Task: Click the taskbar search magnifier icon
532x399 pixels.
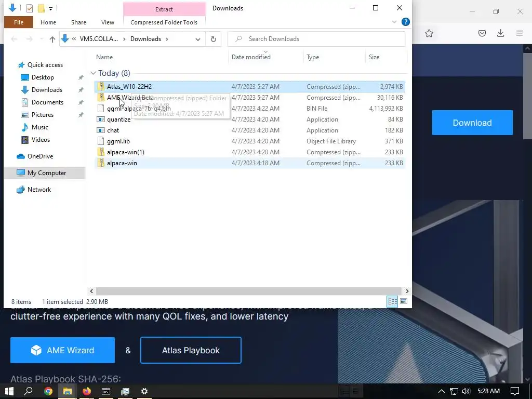Action: pyautogui.click(x=29, y=391)
